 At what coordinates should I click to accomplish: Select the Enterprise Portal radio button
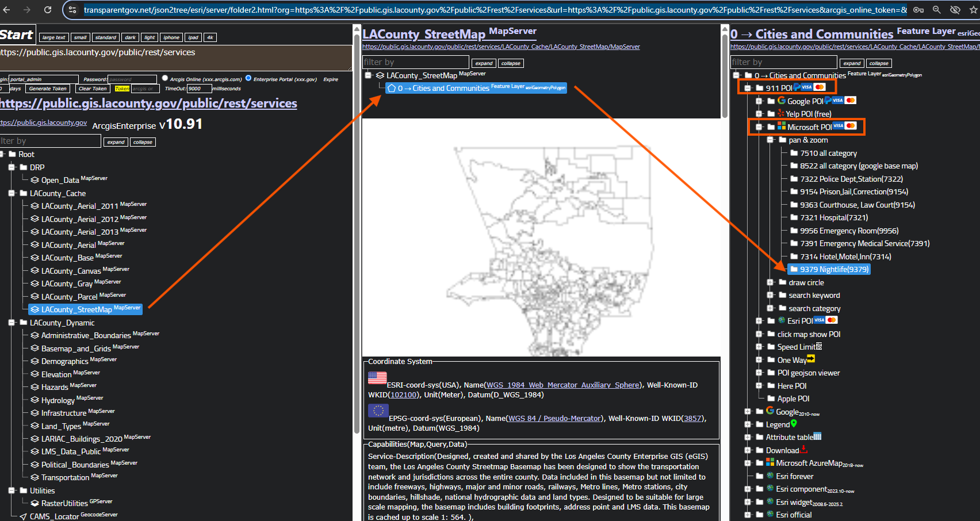[248, 78]
